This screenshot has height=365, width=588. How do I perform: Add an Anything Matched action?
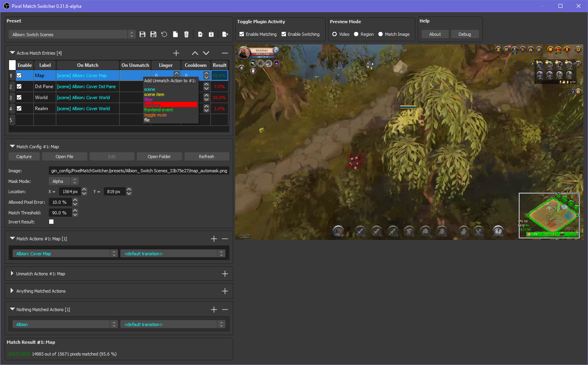click(x=225, y=291)
